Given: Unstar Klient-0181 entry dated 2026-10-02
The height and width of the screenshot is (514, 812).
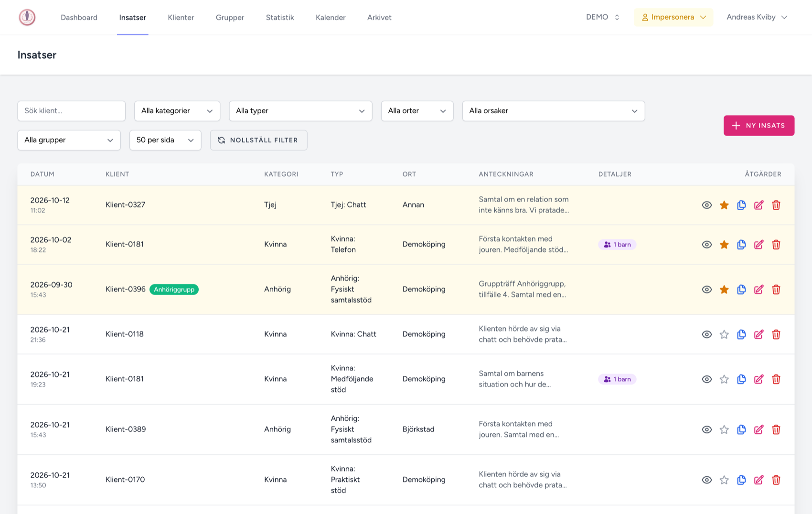Looking at the screenshot, I should pos(724,245).
